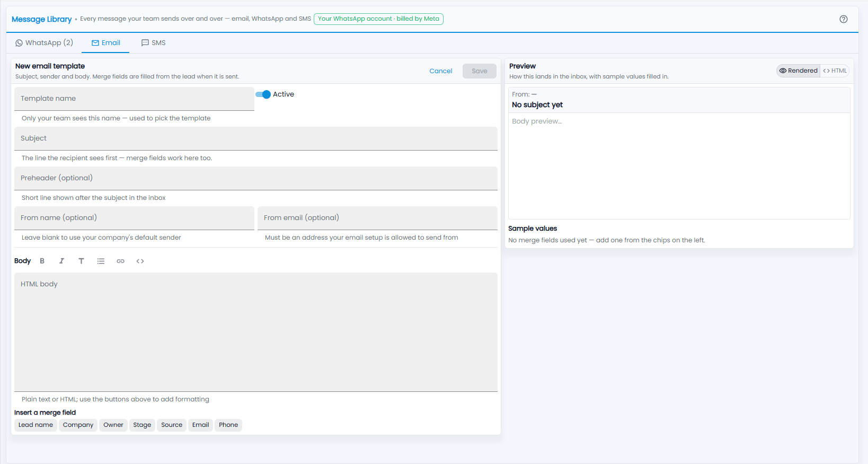Click the 'No subject yet' preview heading
The image size is (868, 464).
point(537,105)
